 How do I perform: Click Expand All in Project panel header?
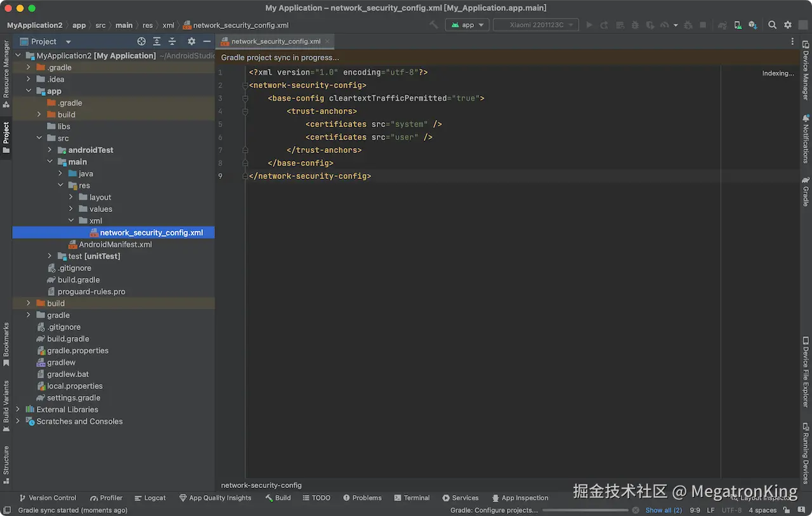[x=157, y=41]
